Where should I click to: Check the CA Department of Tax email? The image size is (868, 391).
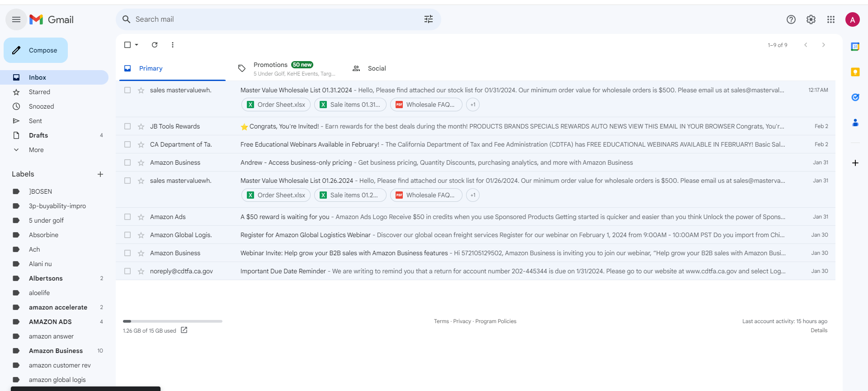point(127,144)
